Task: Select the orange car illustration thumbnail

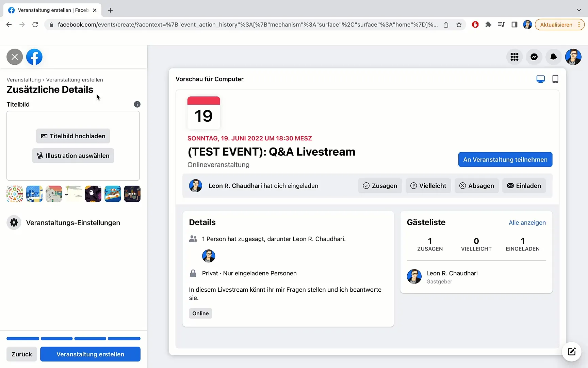Action: [x=113, y=194]
